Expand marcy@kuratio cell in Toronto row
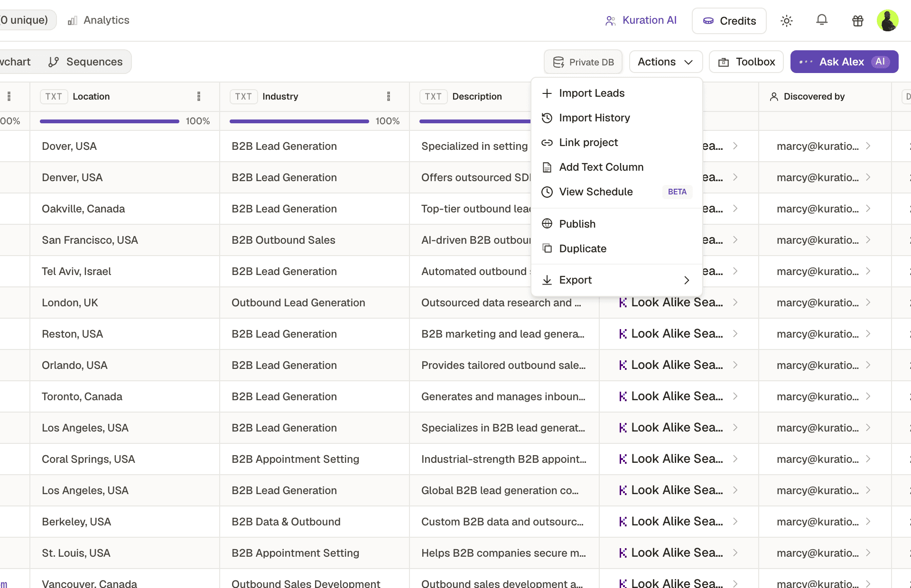This screenshot has width=911, height=588. click(x=868, y=396)
